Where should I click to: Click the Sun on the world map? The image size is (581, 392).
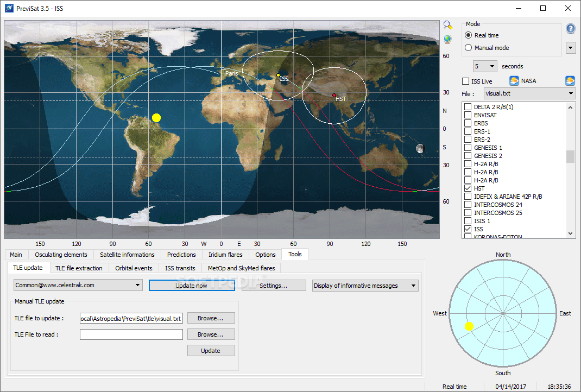point(156,118)
